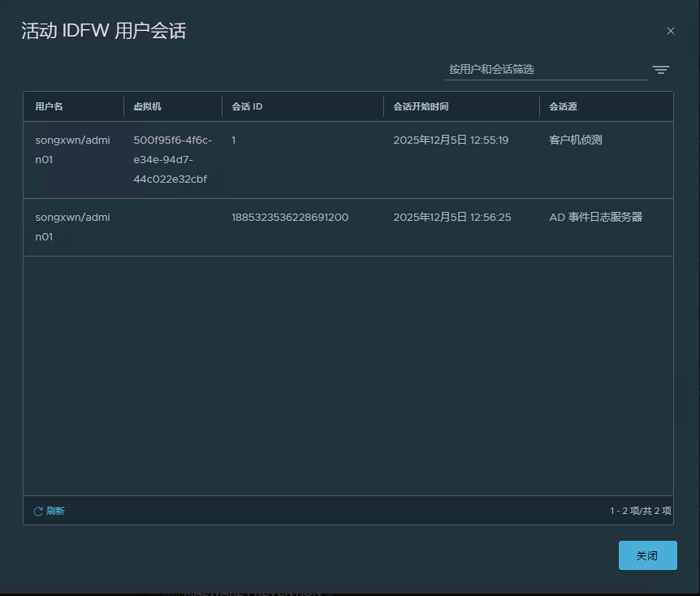The height and width of the screenshot is (596, 700).
Task: Click the VM ID starting with 500f95f6
Action: 172,159
